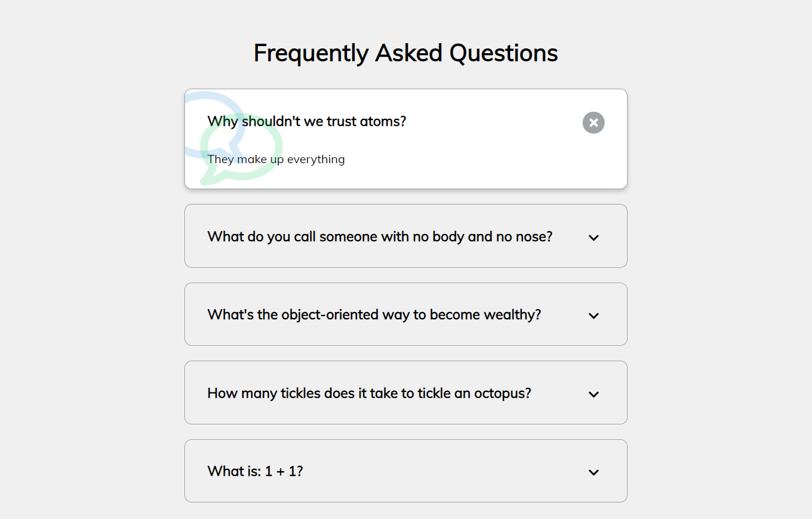
Task: Click the word "octopus" in the question
Action: pyautogui.click(x=502, y=394)
